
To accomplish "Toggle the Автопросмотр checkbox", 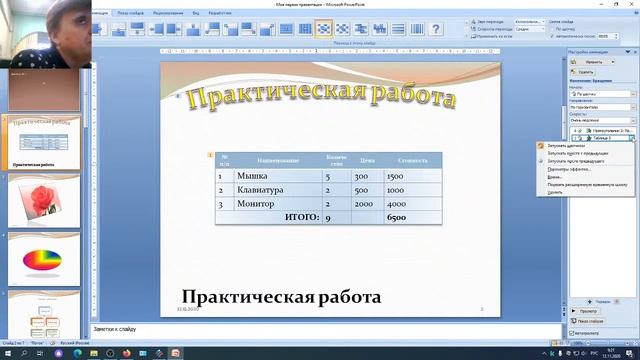I will click(572, 333).
